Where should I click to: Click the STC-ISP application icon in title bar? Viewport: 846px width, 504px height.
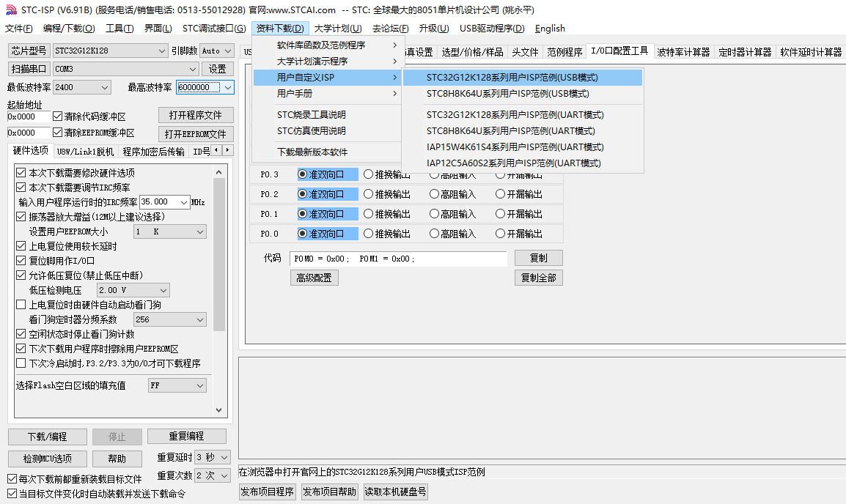[x=11, y=10]
